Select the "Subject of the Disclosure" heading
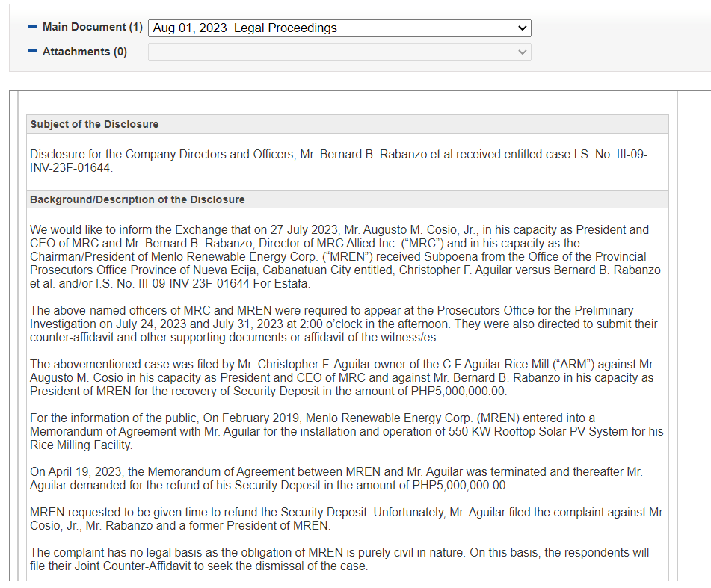711x588 pixels. tap(94, 124)
